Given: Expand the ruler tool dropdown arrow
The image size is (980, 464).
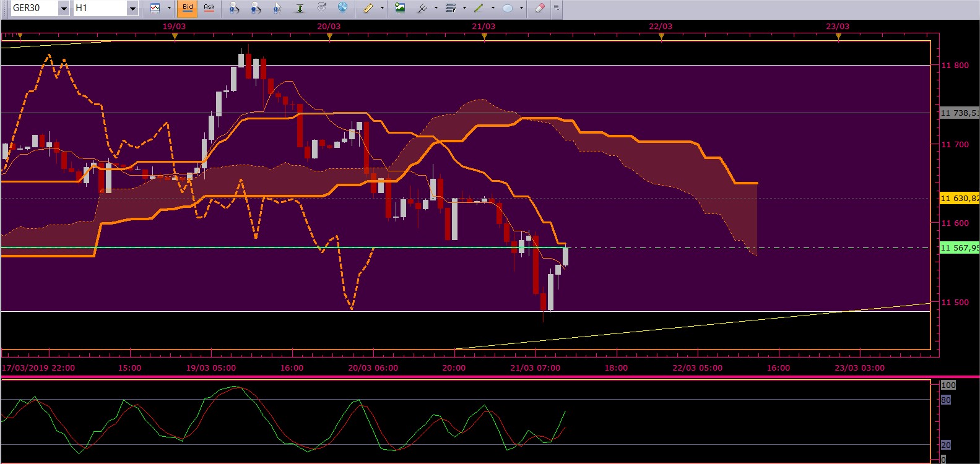Looking at the screenshot, I should pos(382,8).
